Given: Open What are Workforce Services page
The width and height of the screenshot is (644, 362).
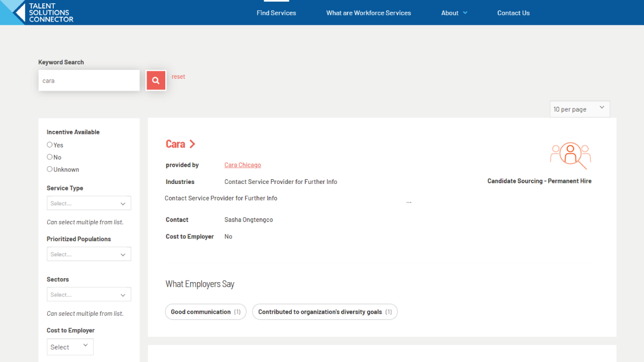Looking at the screenshot, I should (369, 13).
